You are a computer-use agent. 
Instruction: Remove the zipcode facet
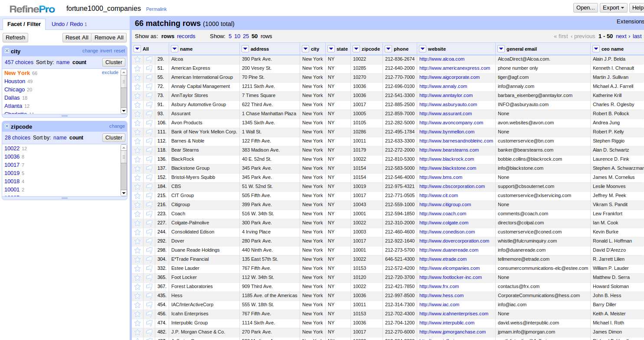(x=7, y=126)
